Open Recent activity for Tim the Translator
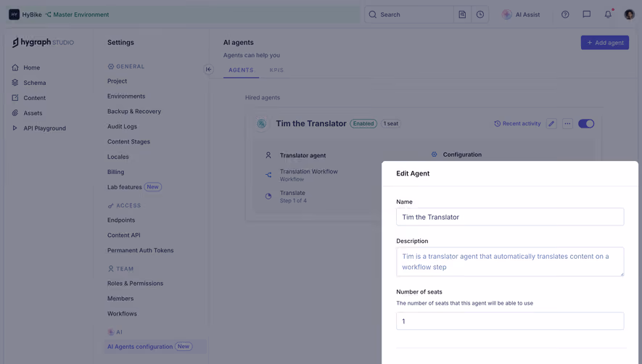642x364 pixels. [x=517, y=124]
